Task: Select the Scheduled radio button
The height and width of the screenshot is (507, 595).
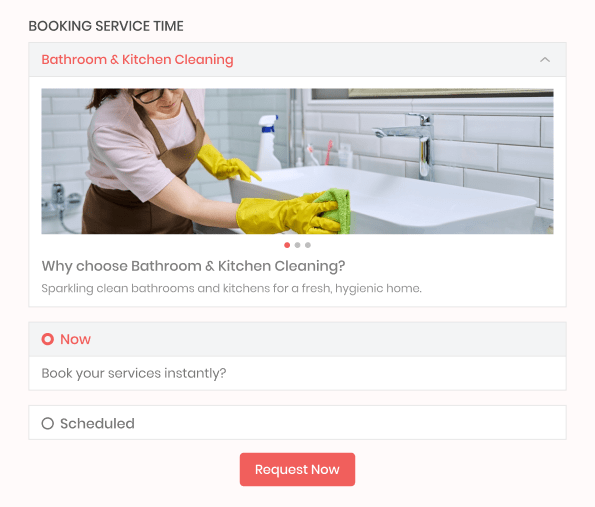Action: point(47,423)
